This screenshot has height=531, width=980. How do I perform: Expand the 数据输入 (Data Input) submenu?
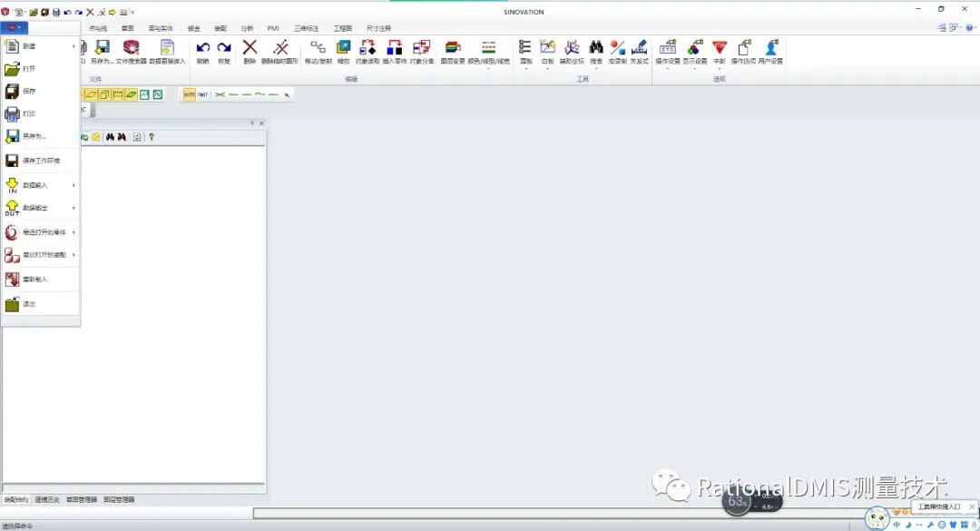40,185
